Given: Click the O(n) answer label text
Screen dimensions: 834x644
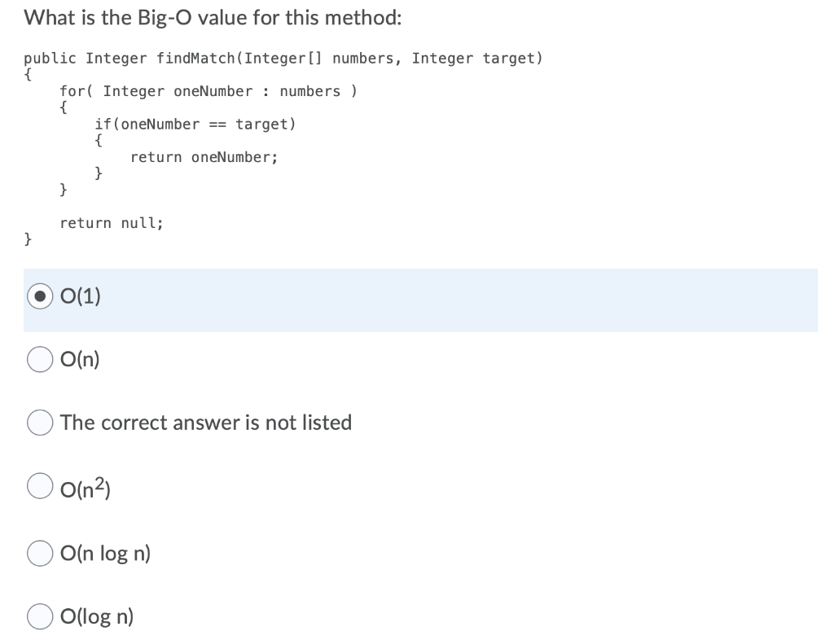Looking at the screenshot, I should 79,359.
